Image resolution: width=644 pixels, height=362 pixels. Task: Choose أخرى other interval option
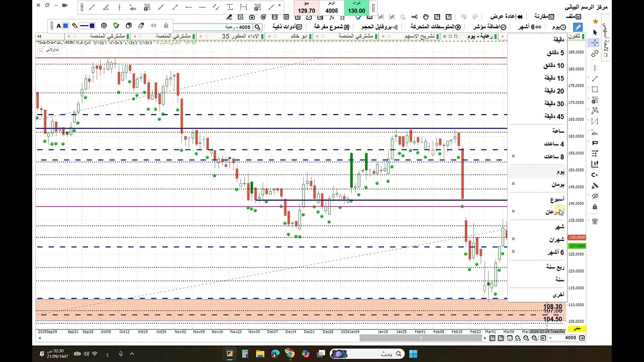click(x=558, y=295)
